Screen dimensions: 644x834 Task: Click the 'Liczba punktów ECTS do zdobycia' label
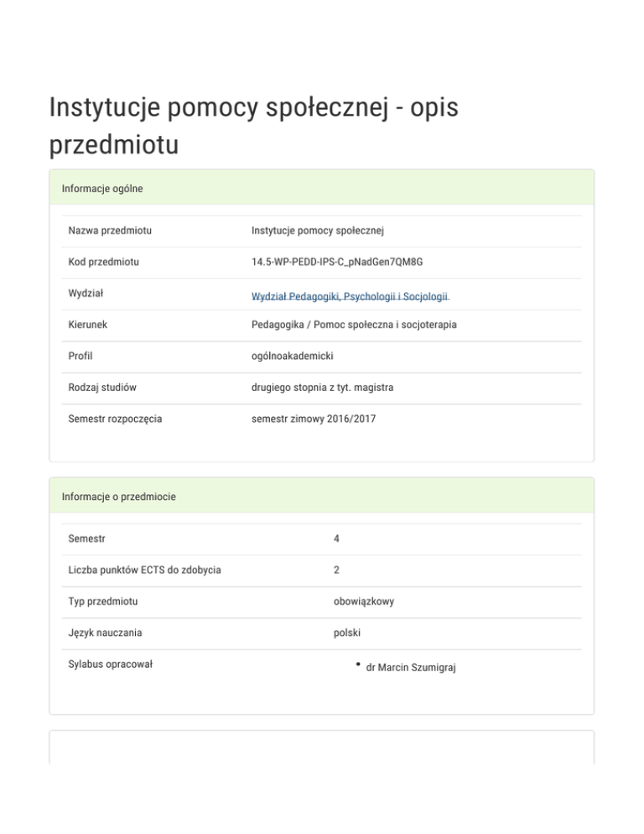(x=144, y=571)
